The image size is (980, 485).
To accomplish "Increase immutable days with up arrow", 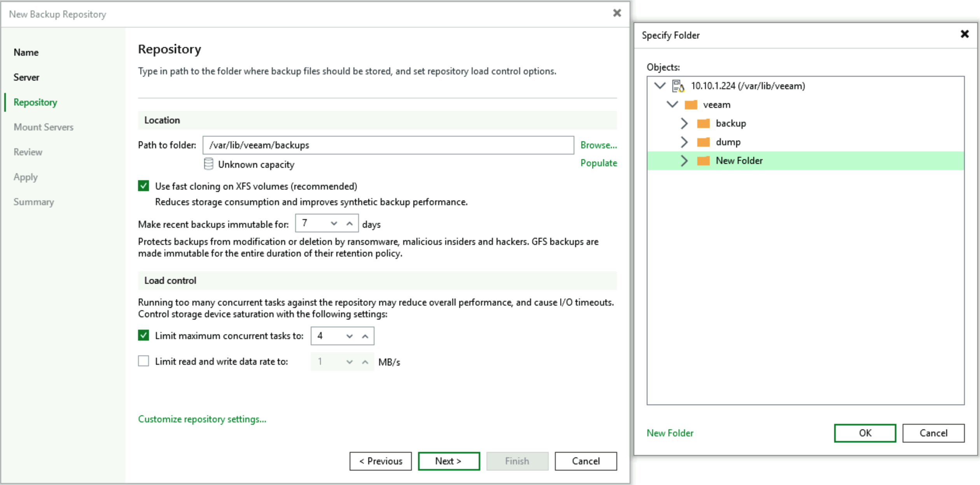I will coord(349,224).
